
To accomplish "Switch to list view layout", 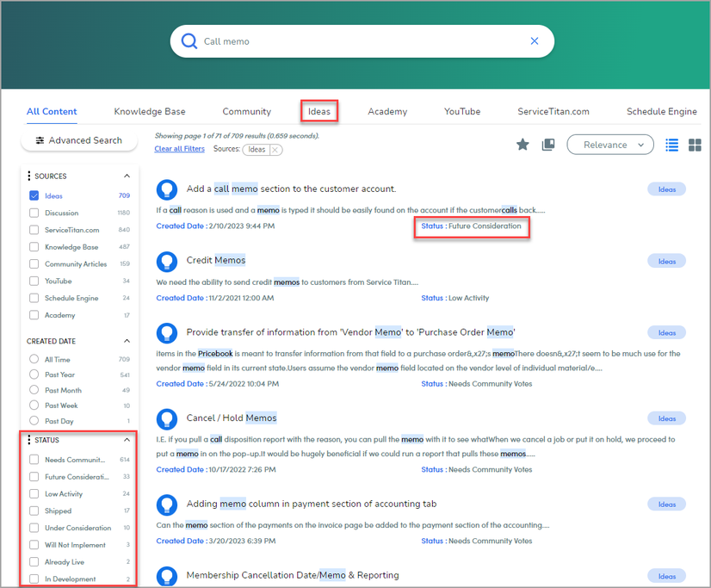I will (672, 145).
